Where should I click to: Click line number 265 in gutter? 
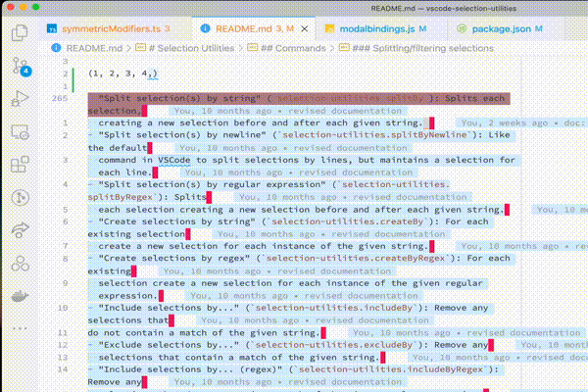[x=60, y=98]
